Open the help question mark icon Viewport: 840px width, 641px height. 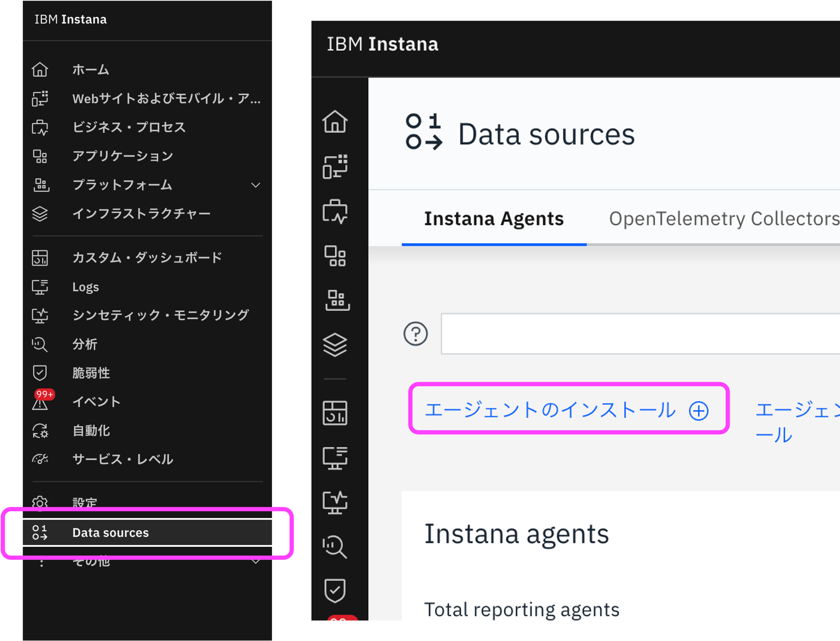coord(415,334)
